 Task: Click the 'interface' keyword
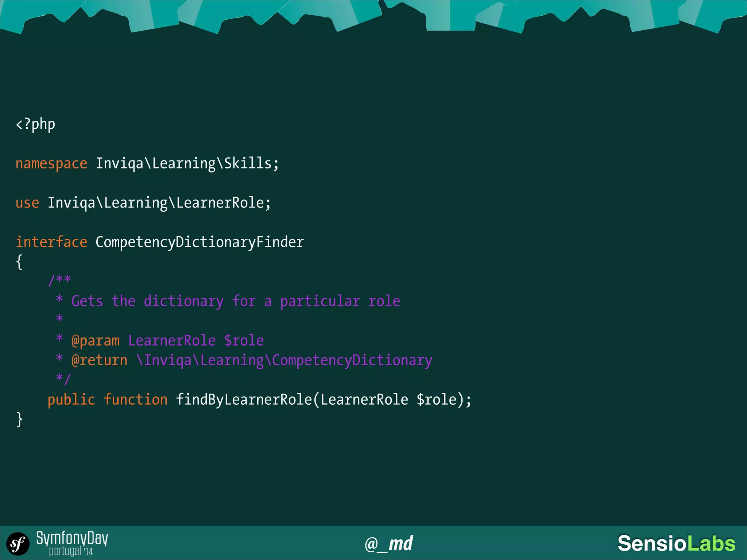pos(51,242)
